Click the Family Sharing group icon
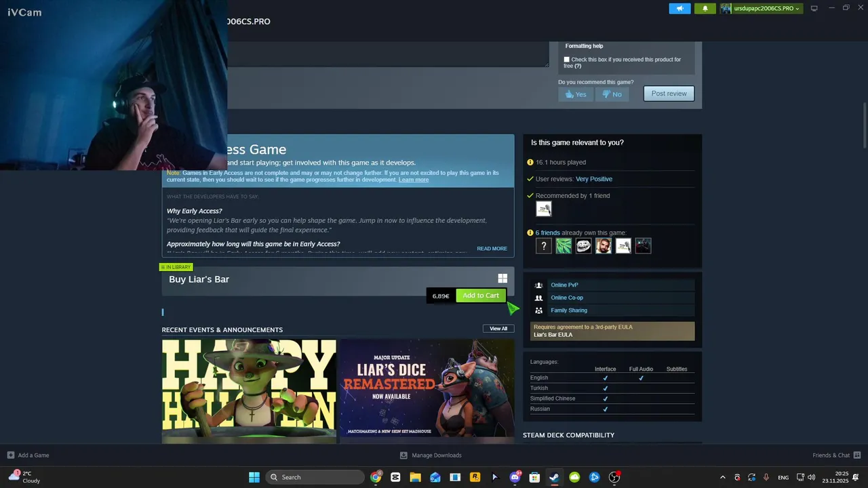Viewport: 868px width, 488px height. click(538, 310)
